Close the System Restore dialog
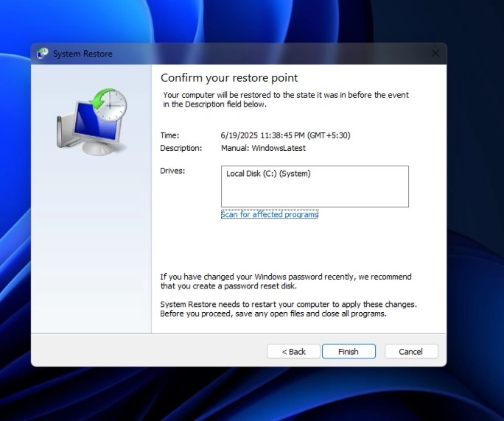The width and height of the screenshot is (504, 421). tap(435, 54)
